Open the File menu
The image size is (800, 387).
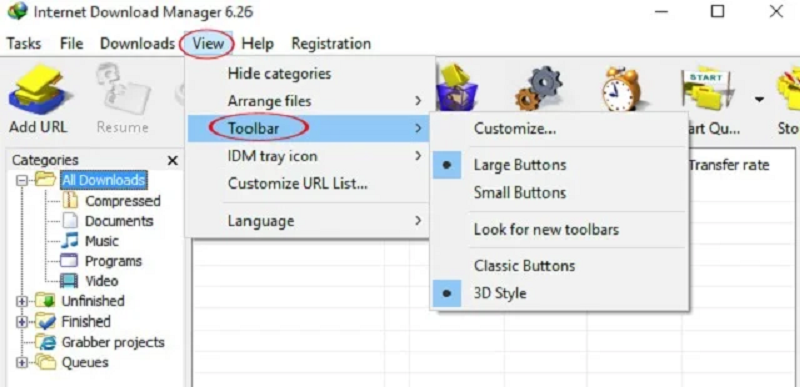[71, 43]
